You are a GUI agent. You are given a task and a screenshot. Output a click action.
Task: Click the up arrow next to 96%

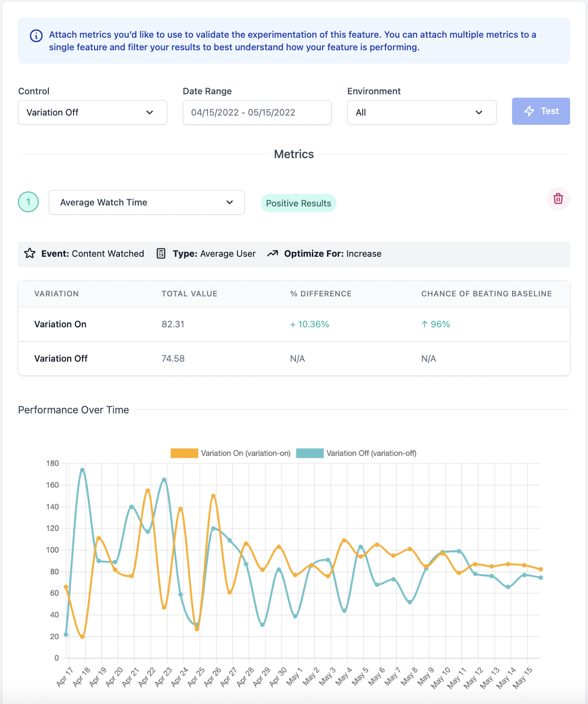[424, 324]
